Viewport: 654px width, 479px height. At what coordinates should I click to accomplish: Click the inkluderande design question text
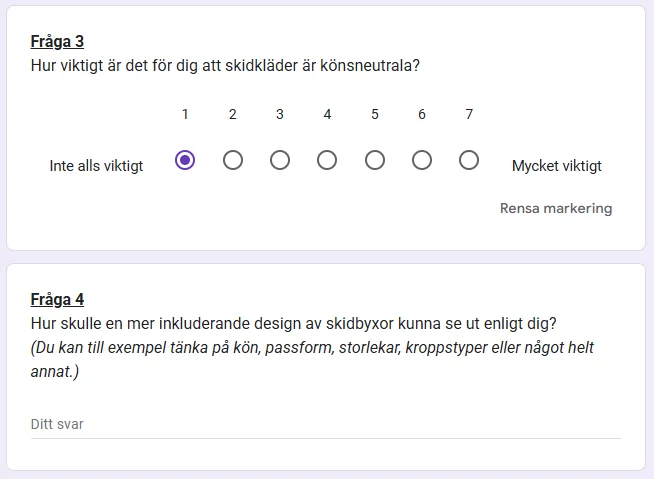click(x=293, y=324)
